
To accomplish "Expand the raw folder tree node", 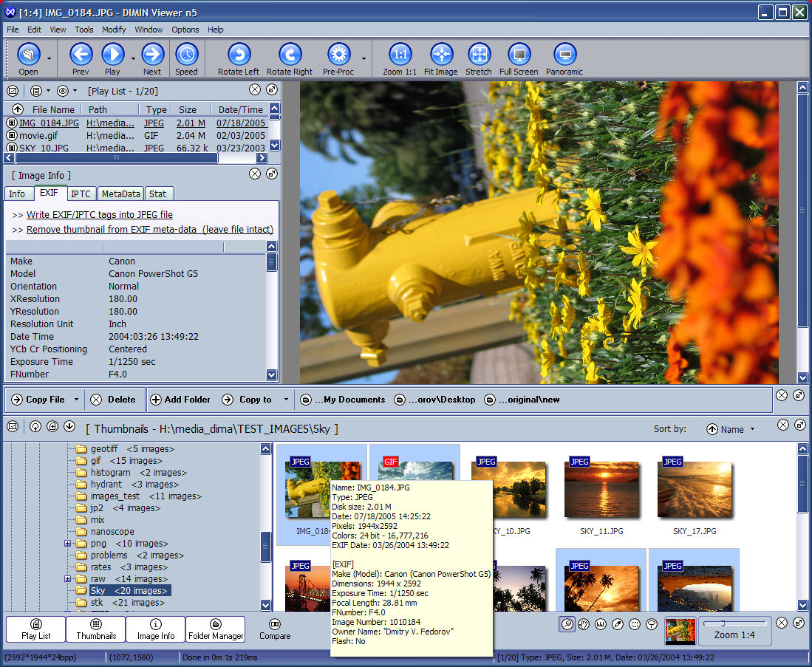I will point(67,579).
